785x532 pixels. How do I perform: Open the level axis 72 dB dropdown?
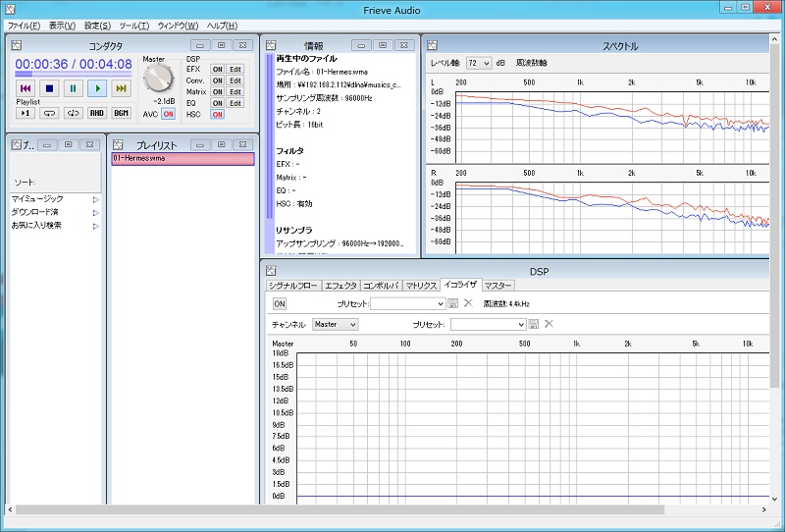tap(479, 62)
